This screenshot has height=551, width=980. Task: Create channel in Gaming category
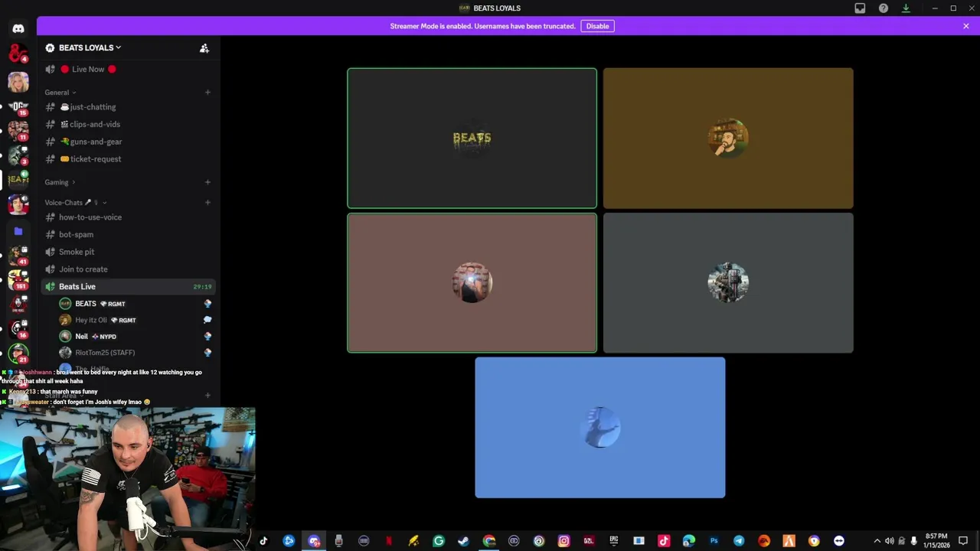(x=207, y=182)
